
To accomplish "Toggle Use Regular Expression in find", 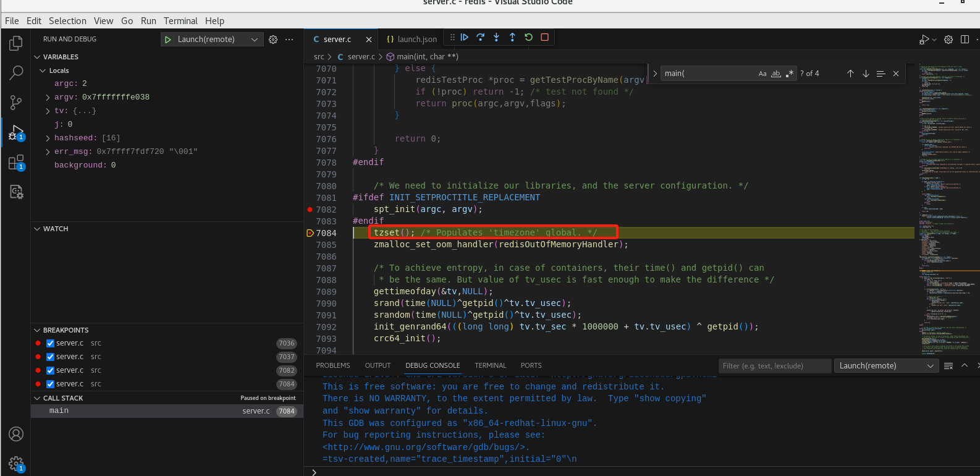I will (790, 74).
